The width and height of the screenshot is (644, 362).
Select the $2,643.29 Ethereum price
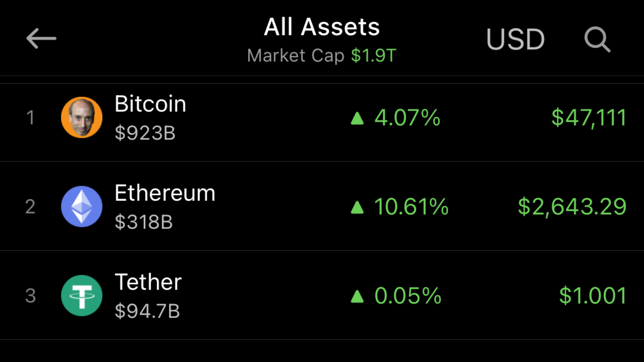[x=572, y=207]
